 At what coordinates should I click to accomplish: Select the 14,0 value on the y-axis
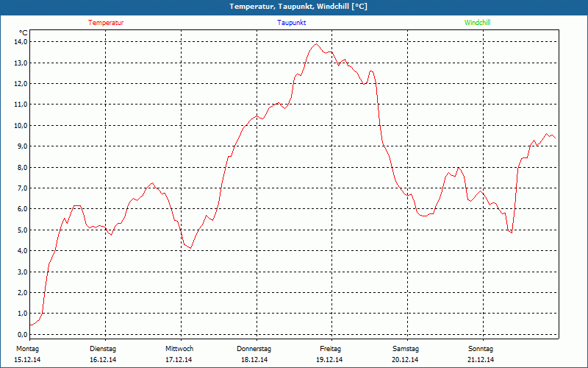[21, 42]
